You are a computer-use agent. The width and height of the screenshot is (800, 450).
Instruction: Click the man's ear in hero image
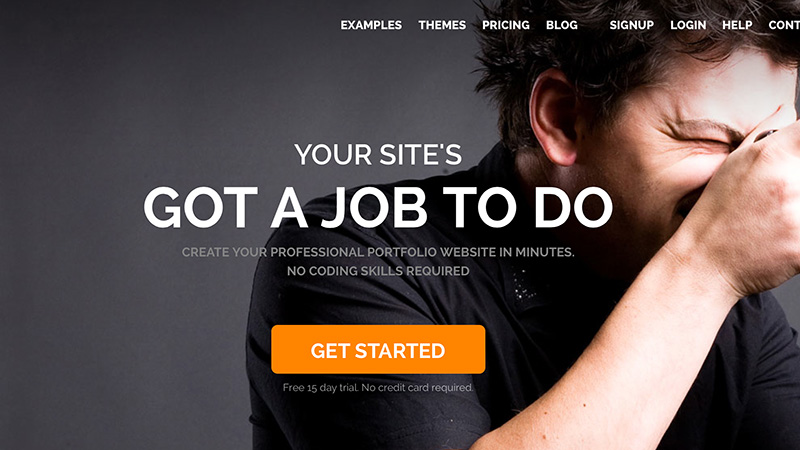(x=554, y=117)
